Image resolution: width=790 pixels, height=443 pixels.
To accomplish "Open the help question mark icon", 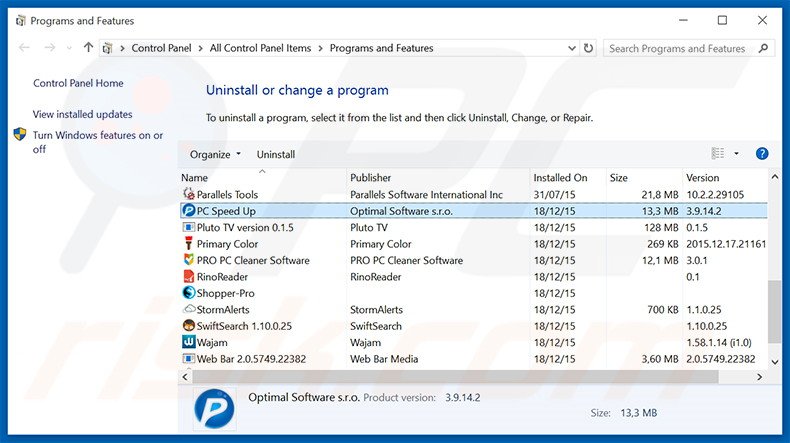I will (762, 154).
